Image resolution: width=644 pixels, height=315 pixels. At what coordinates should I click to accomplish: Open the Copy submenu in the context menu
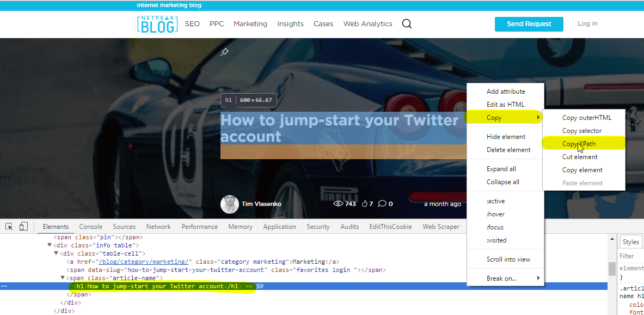coord(505,118)
